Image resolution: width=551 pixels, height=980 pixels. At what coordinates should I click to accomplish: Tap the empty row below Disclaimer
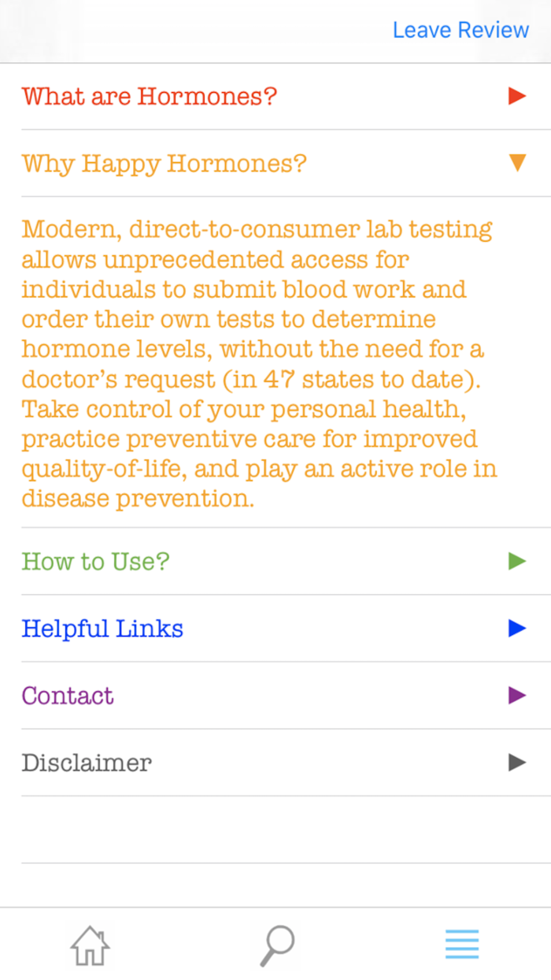click(275, 830)
